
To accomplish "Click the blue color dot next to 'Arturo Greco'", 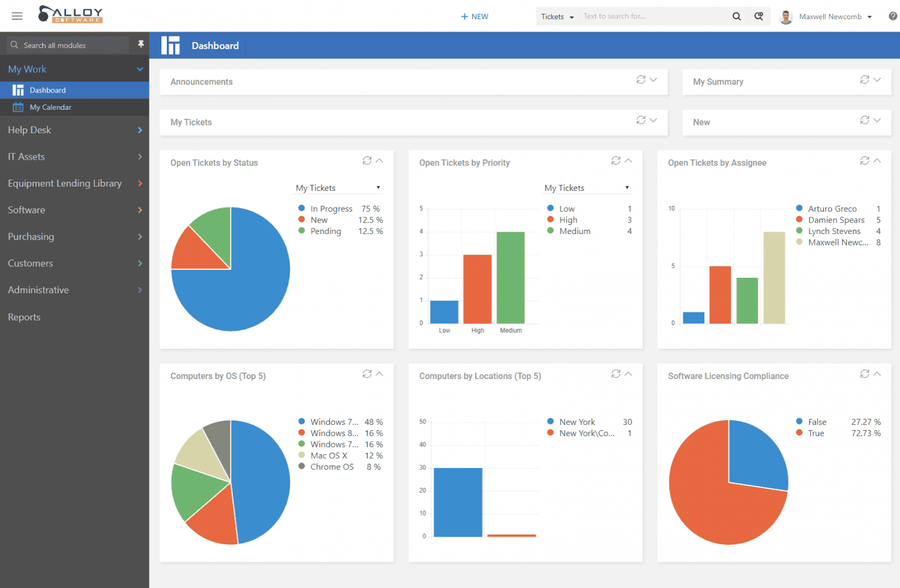I will click(x=798, y=208).
